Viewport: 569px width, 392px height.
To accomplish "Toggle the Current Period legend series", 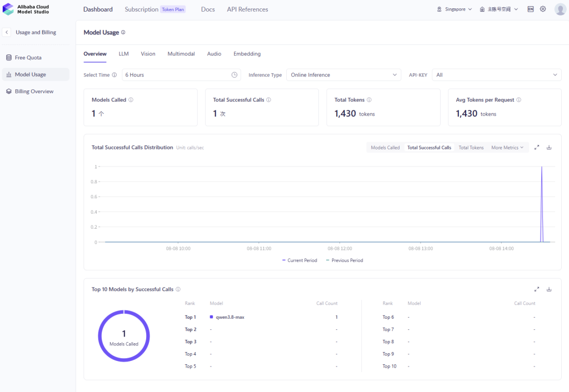I will (300, 260).
